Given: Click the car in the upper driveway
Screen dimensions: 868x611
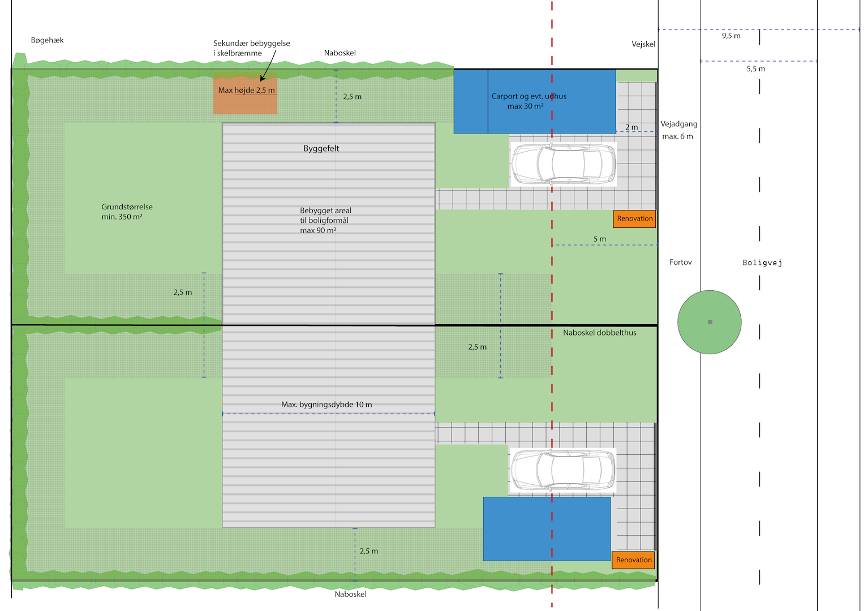Looking at the screenshot, I should click(563, 164).
